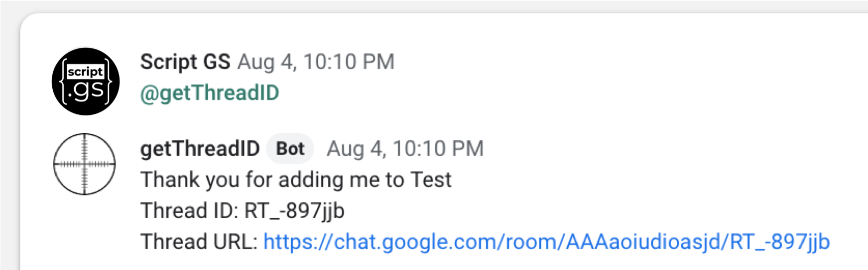Click the Script GS message timestamp
Image resolution: width=868 pixels, height=270 pixels.
point(316,62)
